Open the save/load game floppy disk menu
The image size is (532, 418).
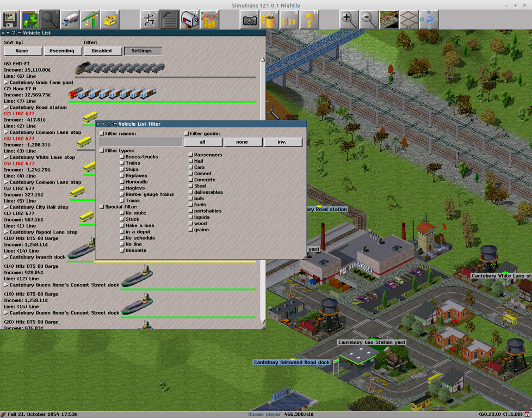[x=10, y=20]
